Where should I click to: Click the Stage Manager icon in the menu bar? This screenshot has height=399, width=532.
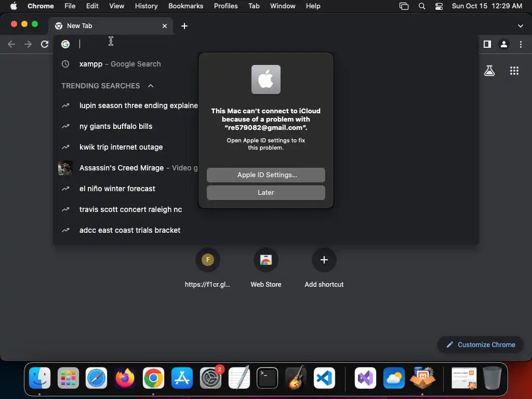coord(404,6)
